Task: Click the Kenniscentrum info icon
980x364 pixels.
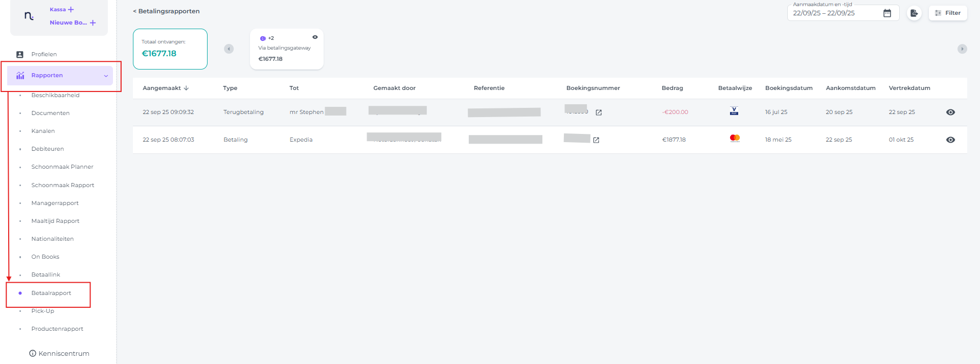Action: pyautogui.click(x=33, y=353)
